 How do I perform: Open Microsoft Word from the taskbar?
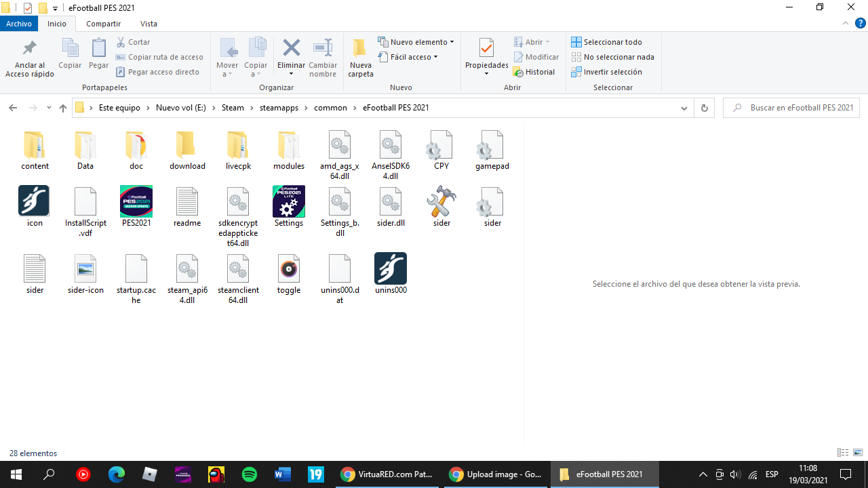[283, 474]
